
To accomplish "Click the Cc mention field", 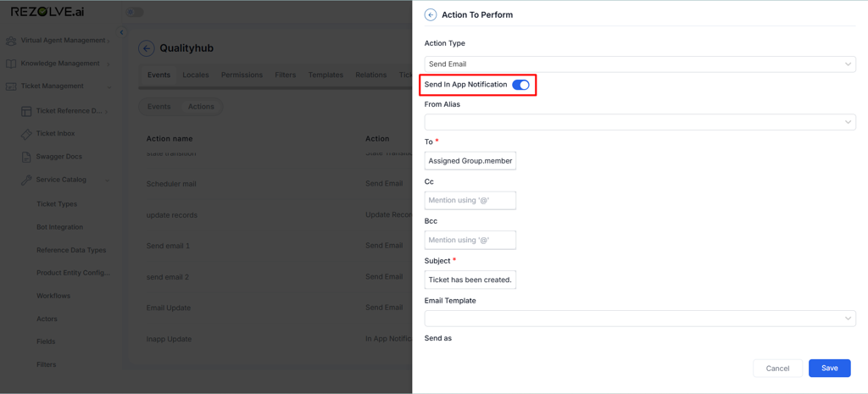I will [x=470, y=200].
